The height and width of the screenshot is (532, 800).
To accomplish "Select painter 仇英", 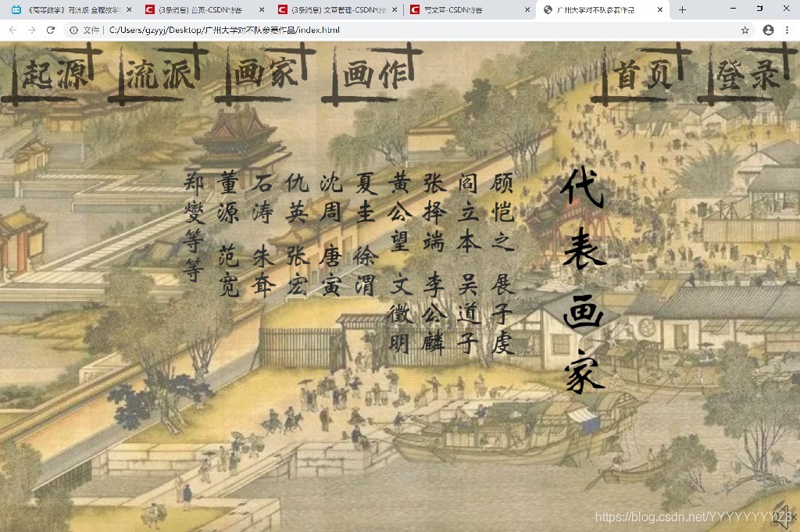I will point(298,198).
